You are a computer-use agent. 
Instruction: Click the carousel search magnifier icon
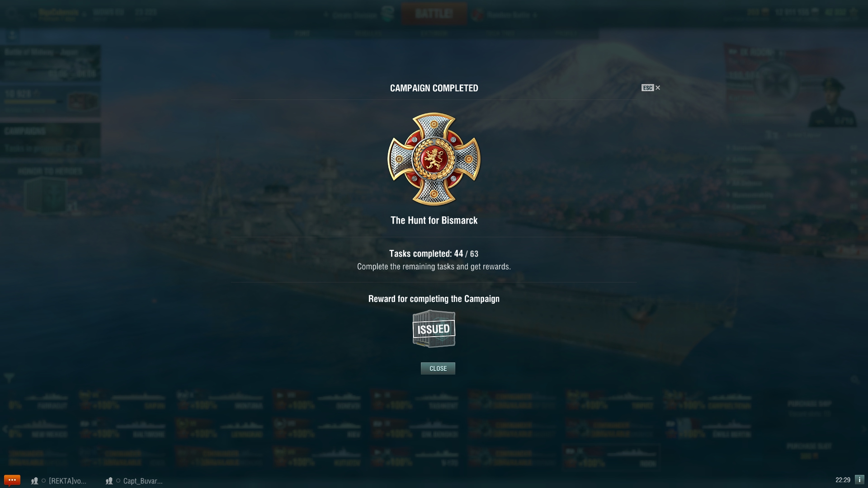(x=854, y=380)
